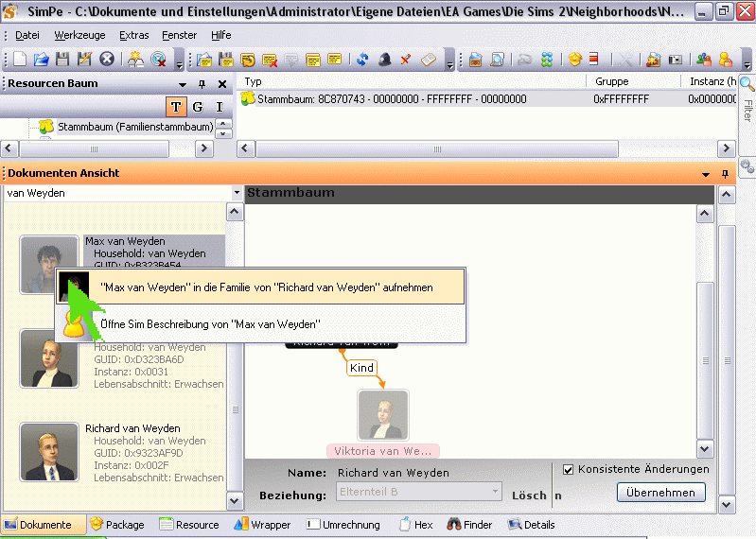Select Richard van Weyden's portrait in sim list
Screen dimensions: 756x539
pyautogui.click(x=49, y=452)
